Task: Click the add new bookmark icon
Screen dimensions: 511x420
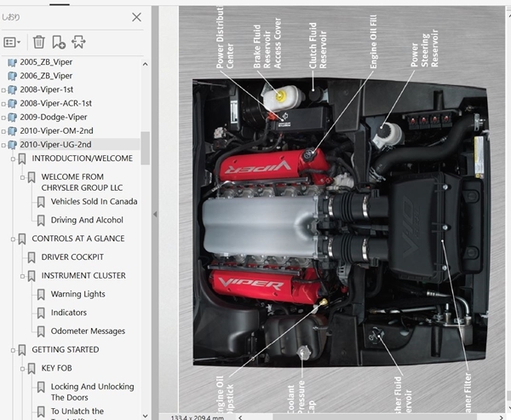Action: pos(58,42)
